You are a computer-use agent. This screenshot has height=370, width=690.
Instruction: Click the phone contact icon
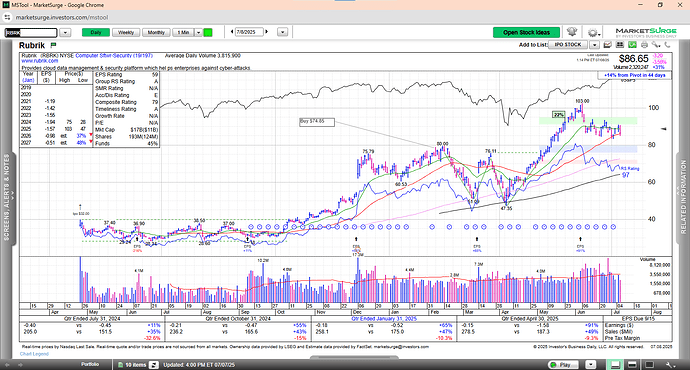click(668, 45)
